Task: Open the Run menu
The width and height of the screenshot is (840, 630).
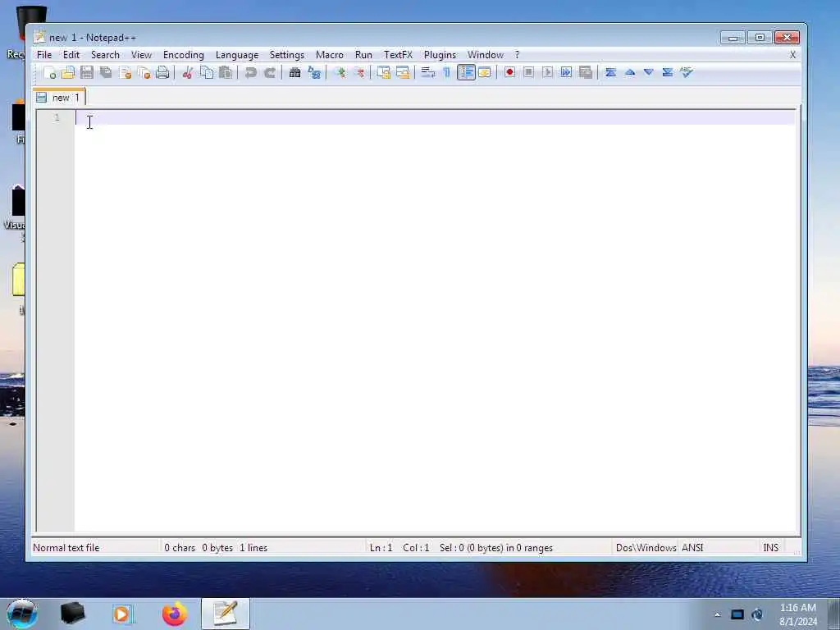Action: pyautogui.click(x=363, y=55)
